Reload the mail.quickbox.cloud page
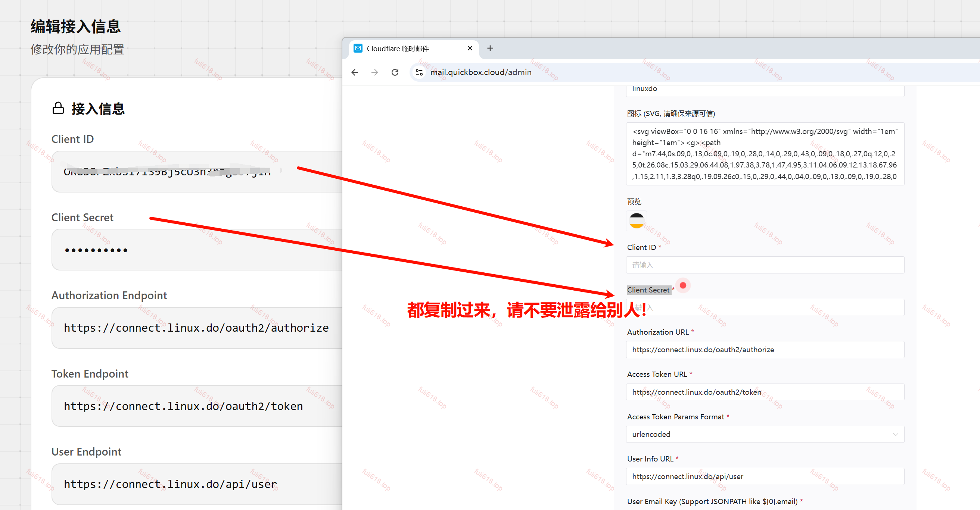The height and width of the screenshot is (510, 980). tap(395, 72)
